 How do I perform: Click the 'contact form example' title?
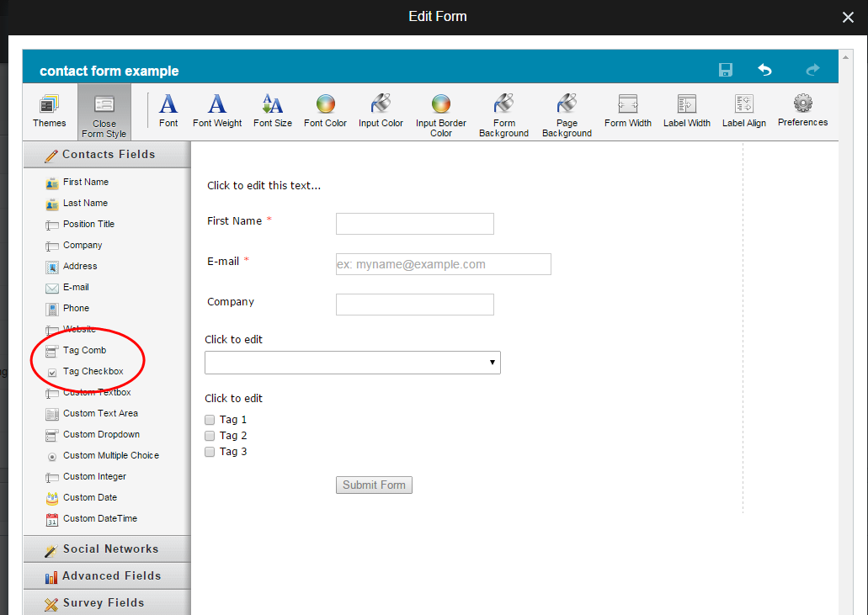(109, 71)
